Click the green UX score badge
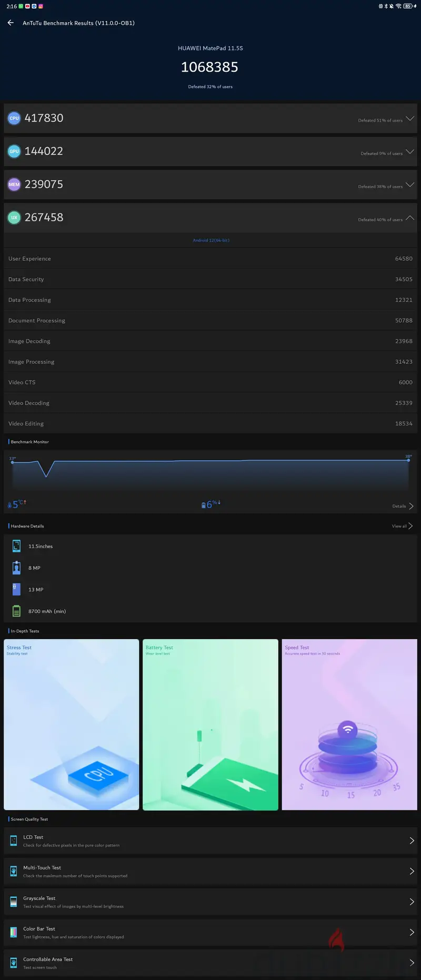This screenshot has height=980, width=421. pyautogui.click(x=14, y=217)
